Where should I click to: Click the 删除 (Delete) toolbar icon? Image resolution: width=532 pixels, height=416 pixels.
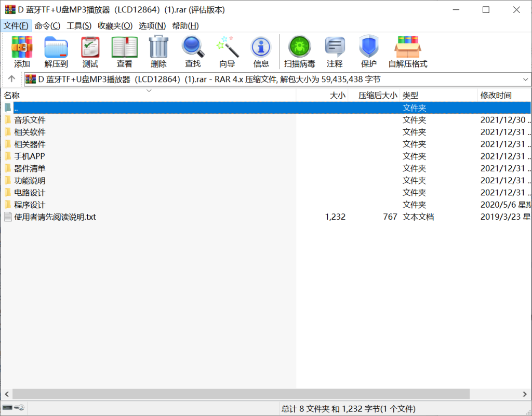coord(158,51)
